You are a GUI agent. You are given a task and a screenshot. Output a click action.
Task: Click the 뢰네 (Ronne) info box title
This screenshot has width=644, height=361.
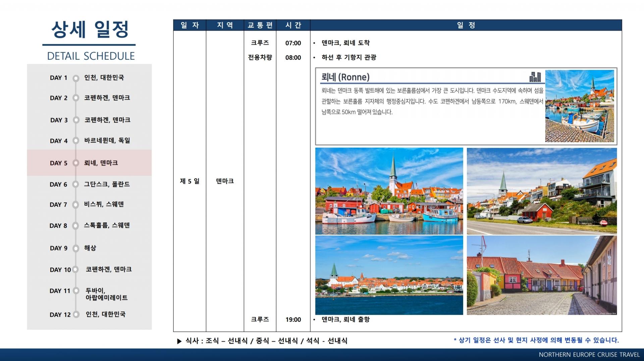tap(345, 77)
